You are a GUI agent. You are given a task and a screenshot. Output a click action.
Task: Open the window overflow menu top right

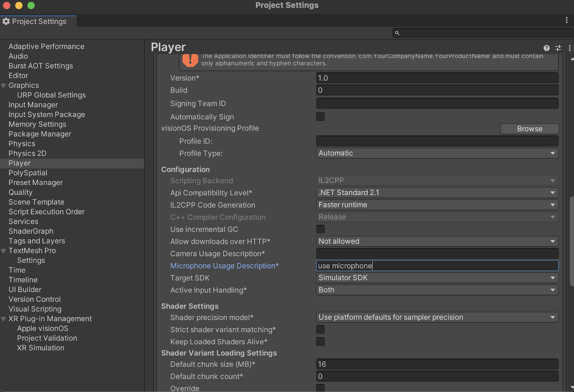click(x=567, y=20)
